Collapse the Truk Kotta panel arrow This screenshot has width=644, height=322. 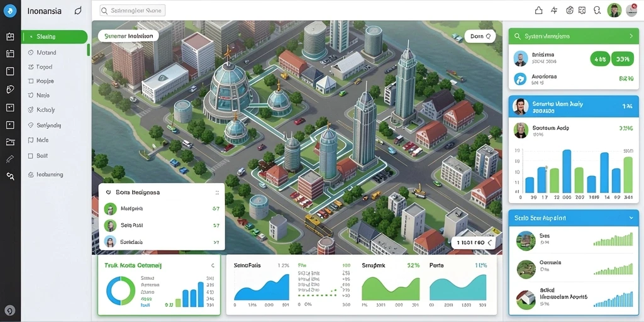(x=213, y=266)
